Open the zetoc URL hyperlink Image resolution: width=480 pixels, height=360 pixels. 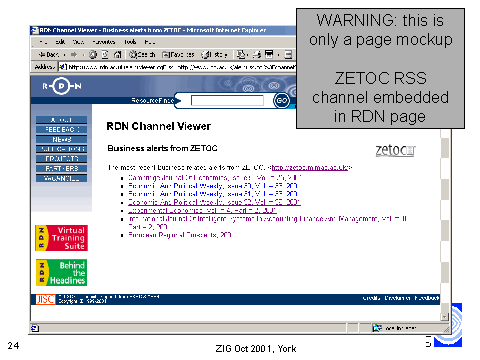coord(311,167)
